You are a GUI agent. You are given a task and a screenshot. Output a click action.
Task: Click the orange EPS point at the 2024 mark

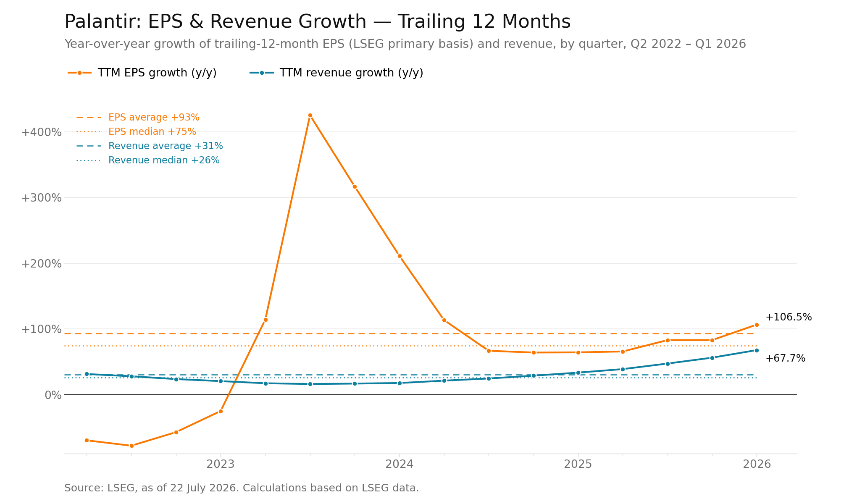400,256
